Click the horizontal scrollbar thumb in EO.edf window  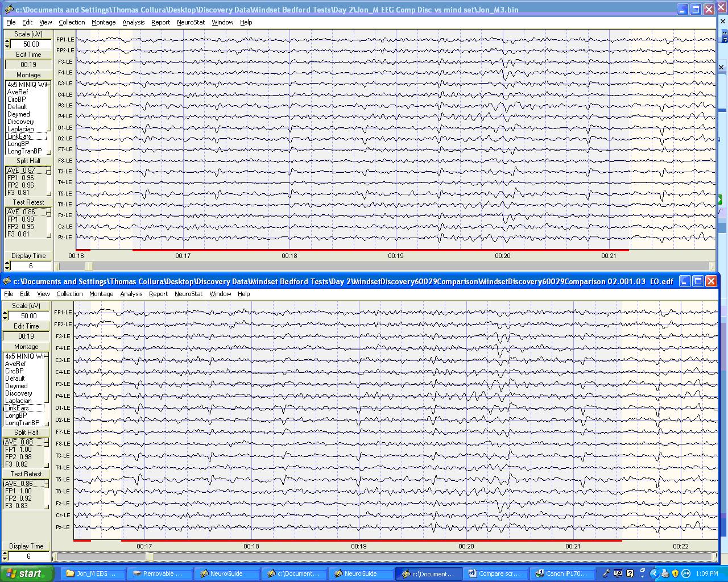(149, 557)
